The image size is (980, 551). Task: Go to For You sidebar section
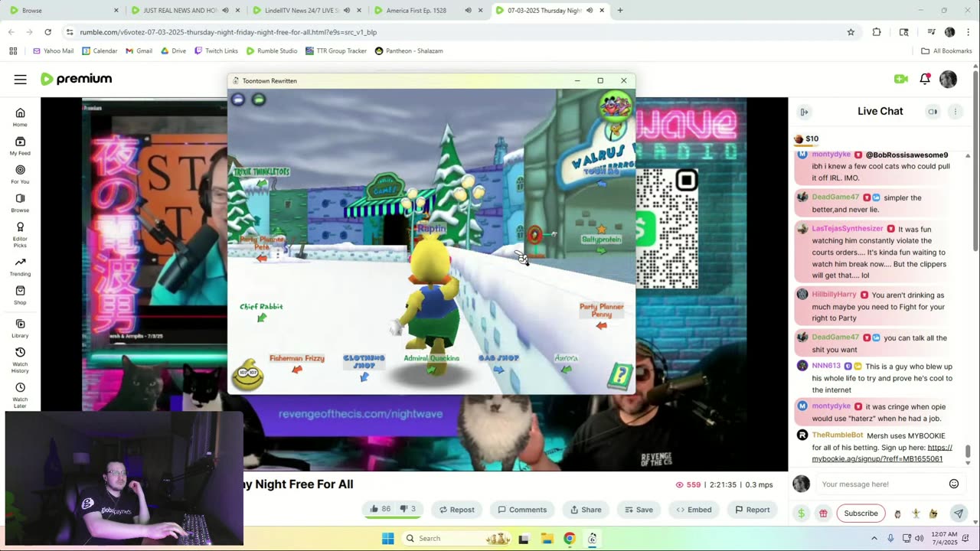point(20,174)
